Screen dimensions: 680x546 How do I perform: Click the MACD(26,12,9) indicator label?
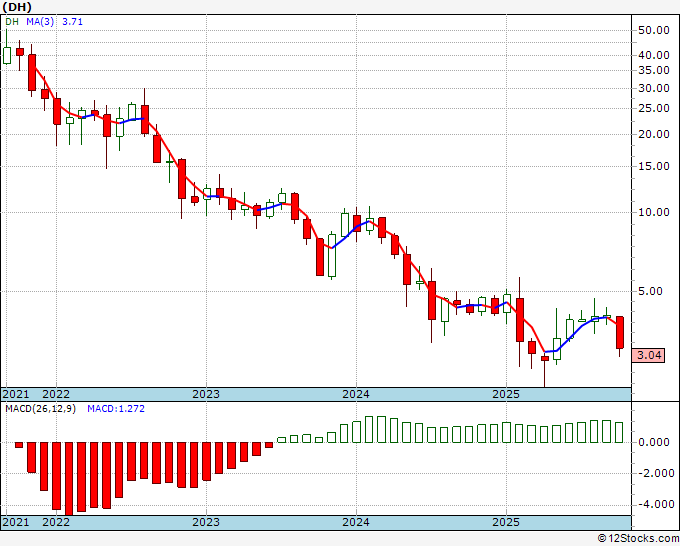[40, 409]
